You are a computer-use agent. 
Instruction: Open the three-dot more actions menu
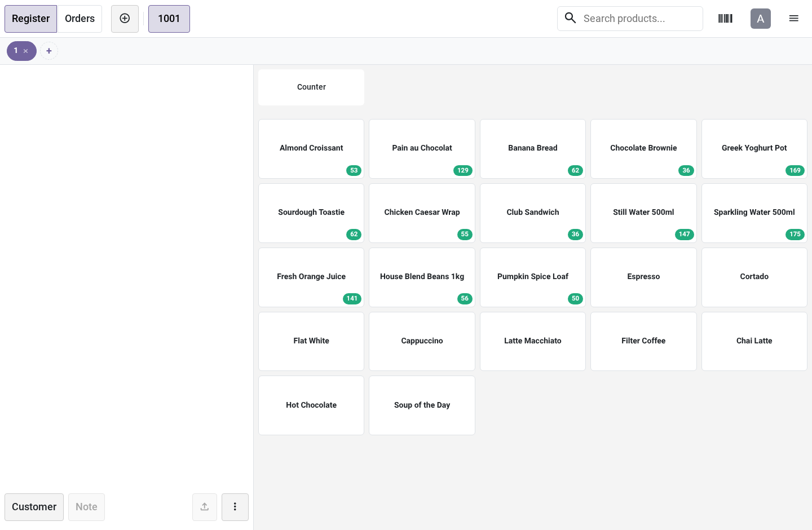[235, 507]
